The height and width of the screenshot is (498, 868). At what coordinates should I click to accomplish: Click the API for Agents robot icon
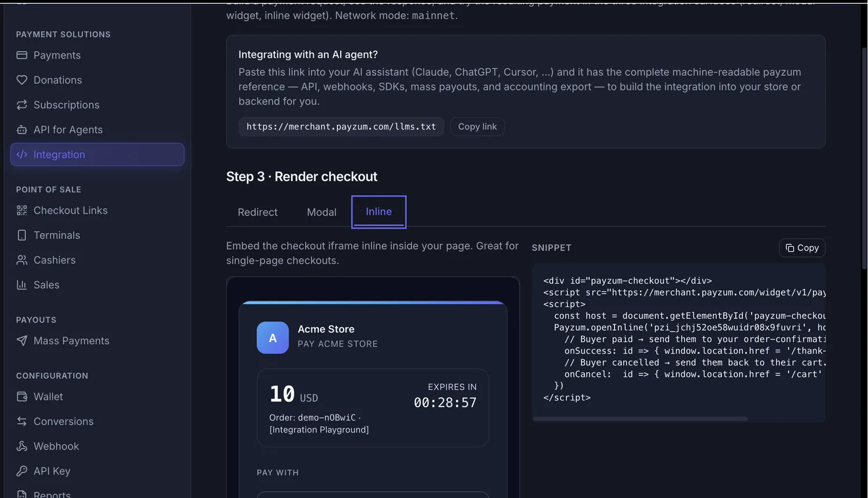tap(22, 130)
